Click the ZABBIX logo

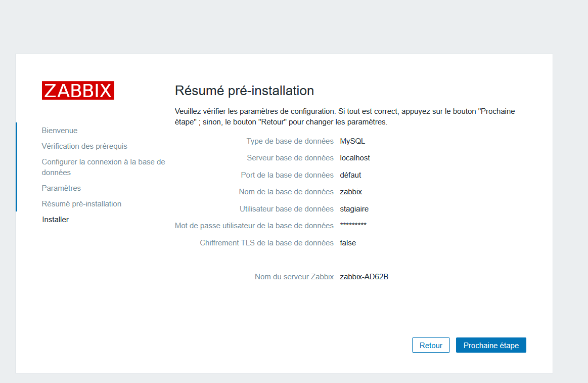(x=78, y=90)
